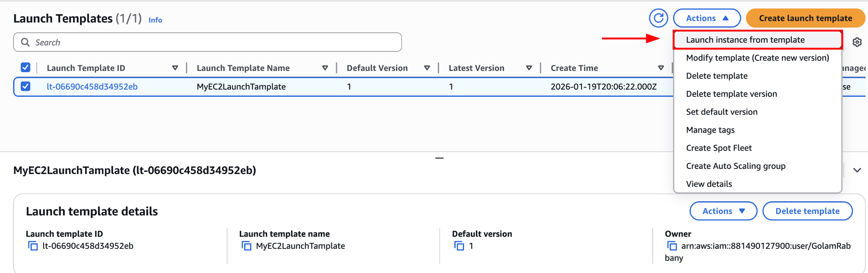
Task: Open the table settings gear
Action: click(x=857, y=42)
